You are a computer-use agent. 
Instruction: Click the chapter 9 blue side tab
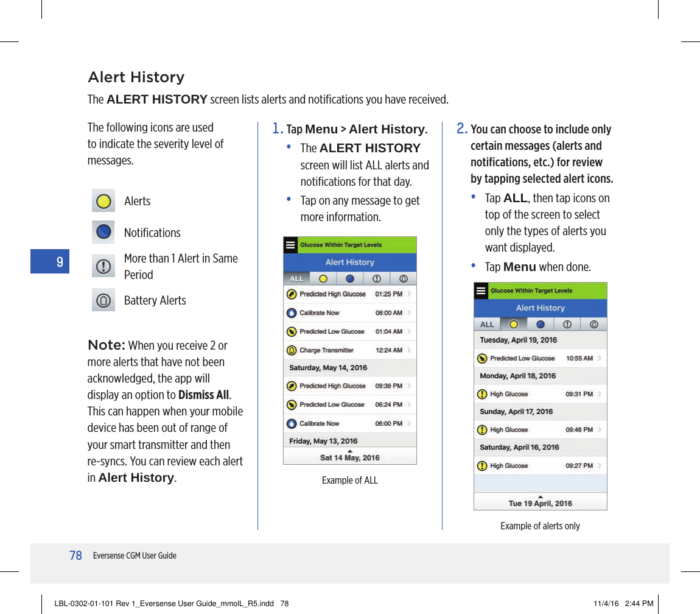(50, 261)
